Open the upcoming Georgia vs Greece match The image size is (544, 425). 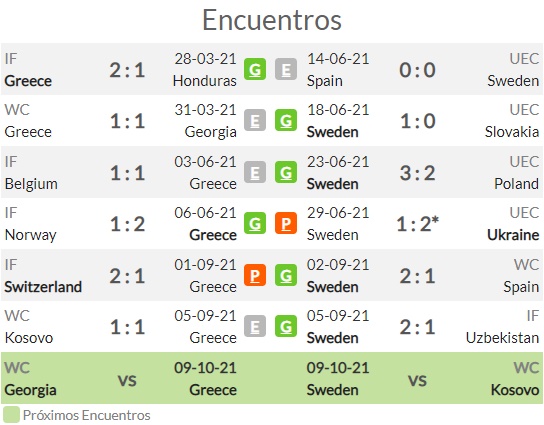point(136,378)
